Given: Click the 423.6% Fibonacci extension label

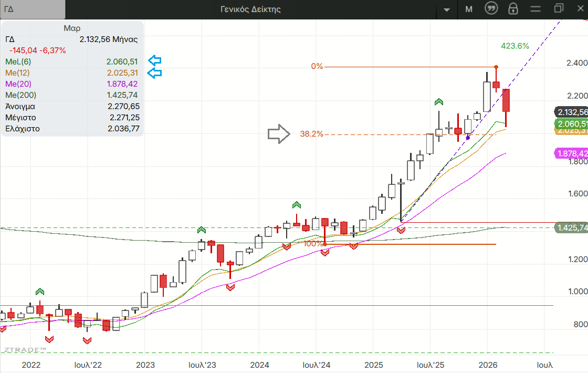Looking at the screenshot, I should tap(514, 46).
